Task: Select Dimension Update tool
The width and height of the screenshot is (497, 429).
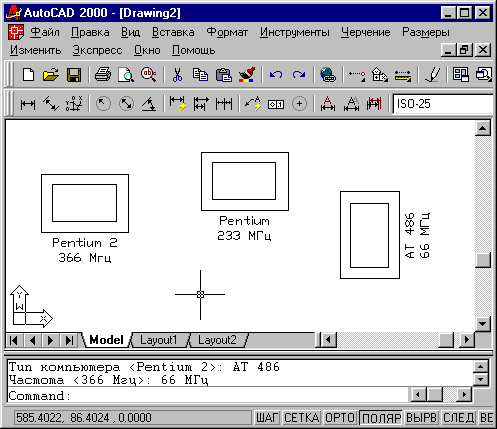Action: pos(374,104)
